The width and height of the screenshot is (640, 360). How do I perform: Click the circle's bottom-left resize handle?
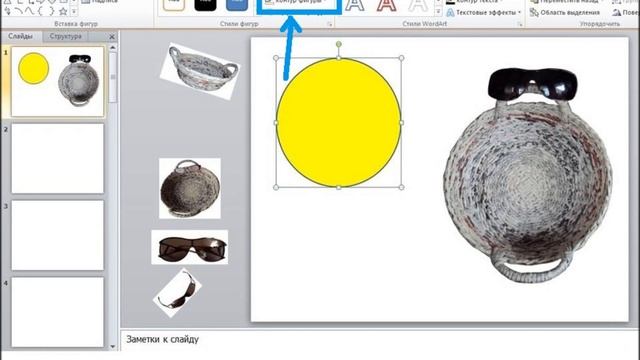[x=276, y=187]
